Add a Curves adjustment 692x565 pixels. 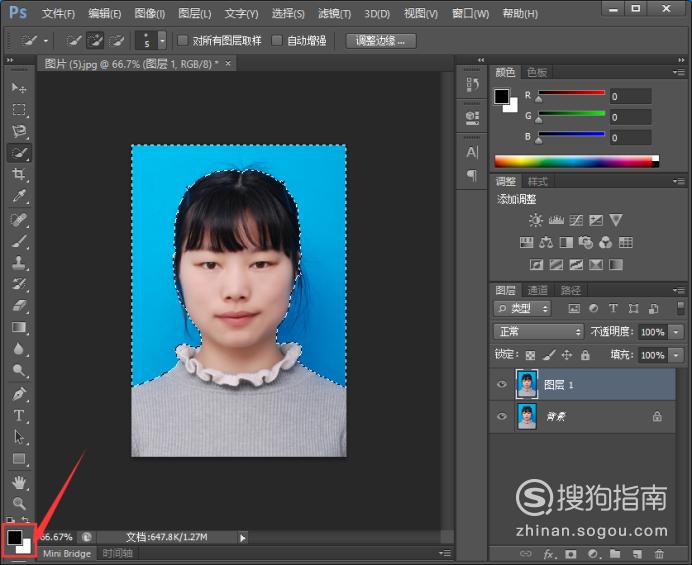[x=576, y=220]
